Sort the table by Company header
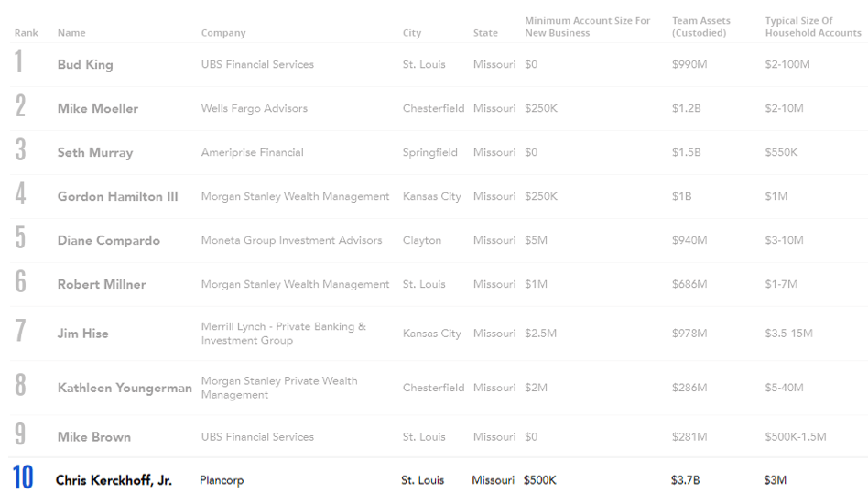 click(223, 33)
